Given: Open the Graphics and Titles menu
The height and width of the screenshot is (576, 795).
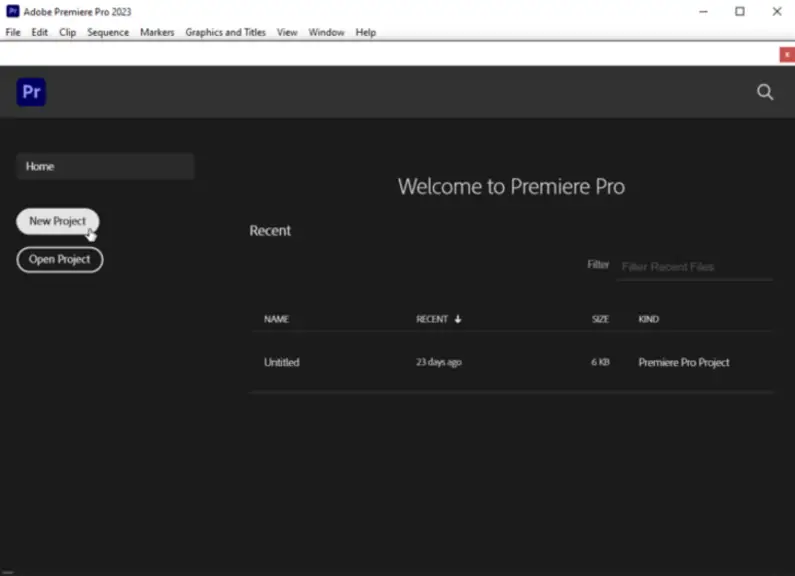Looking at the screenshot, I should [226, 32].
